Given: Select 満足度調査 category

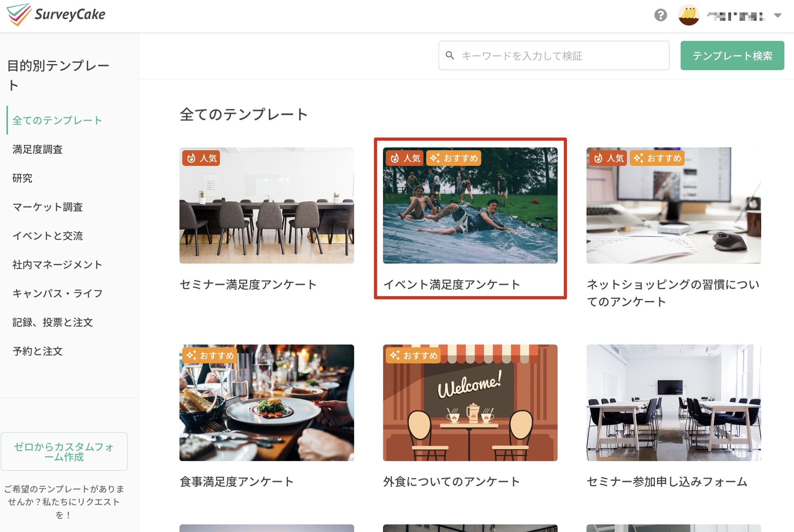Looking at the screenshot, I should [38, 149].
